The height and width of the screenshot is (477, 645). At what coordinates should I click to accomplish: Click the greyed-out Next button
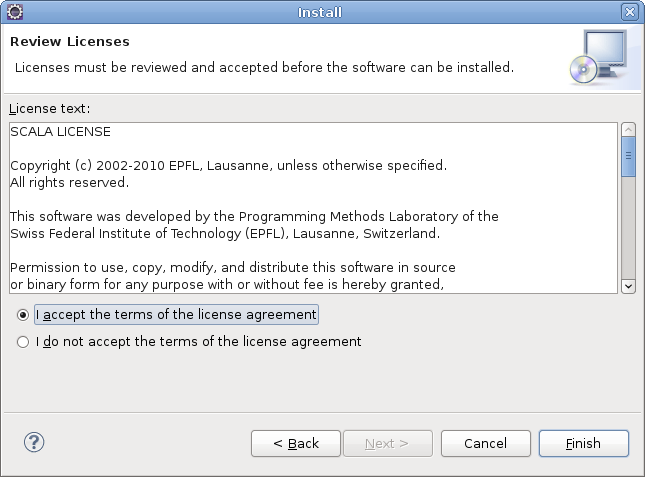388,443
